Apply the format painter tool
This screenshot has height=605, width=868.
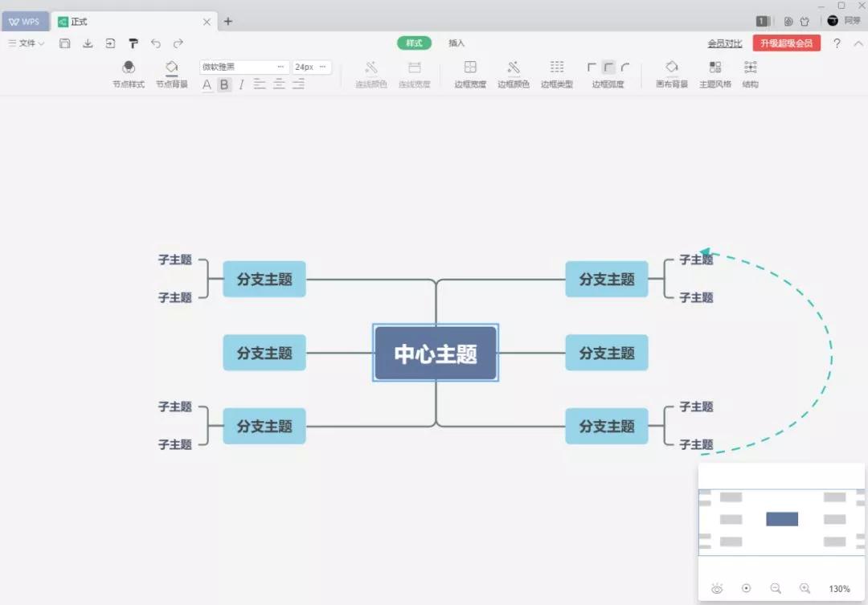click(133, 44)
